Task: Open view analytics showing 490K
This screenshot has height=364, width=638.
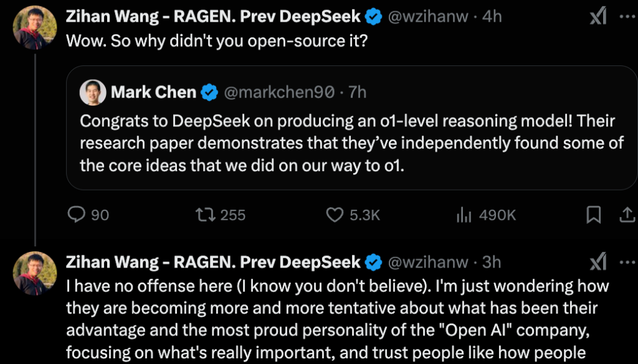Action: pyautogui.click(x=464, y=215)
